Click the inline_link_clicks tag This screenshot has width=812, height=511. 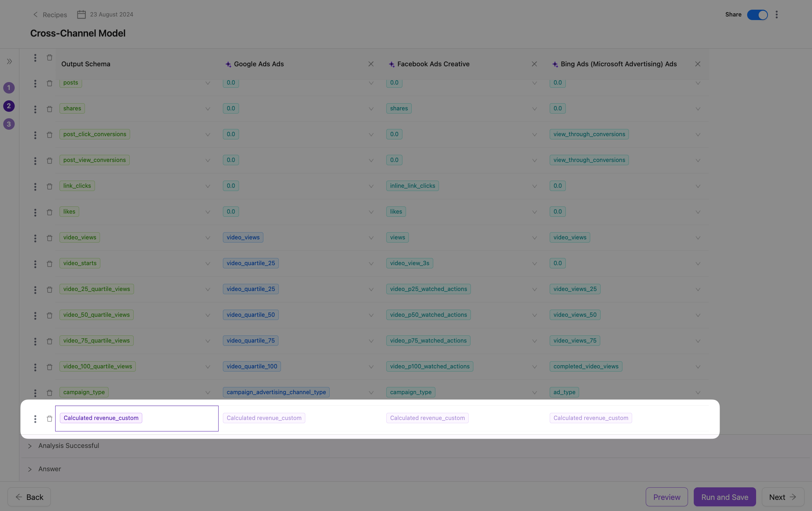pos(412,186)
